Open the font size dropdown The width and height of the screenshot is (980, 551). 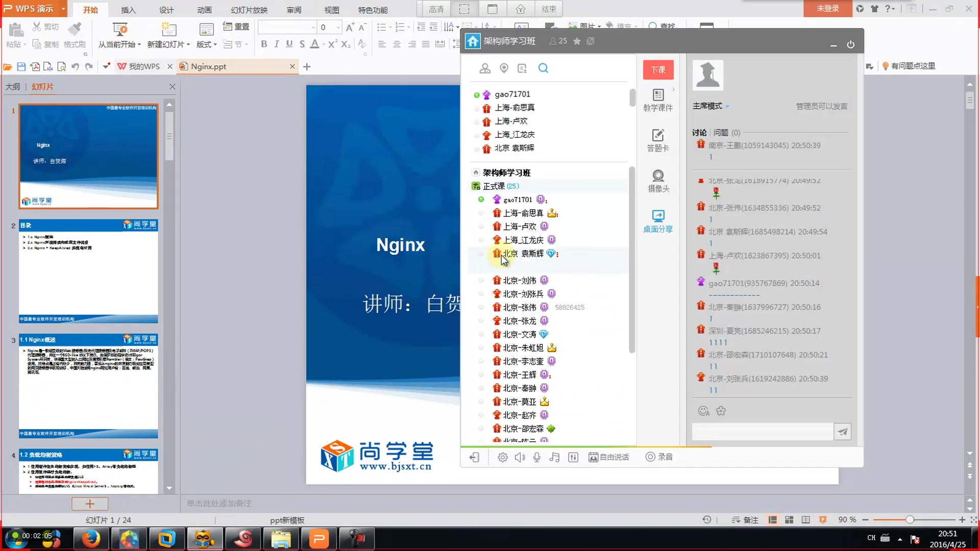[x=338, y=28]
